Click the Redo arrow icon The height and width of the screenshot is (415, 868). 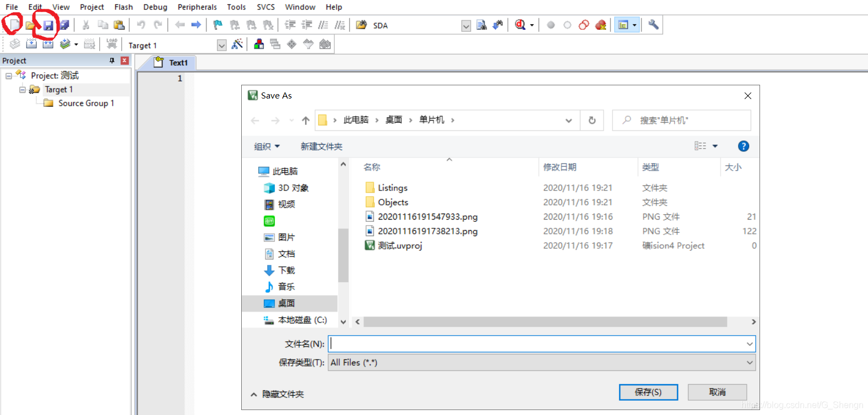tap(158, 25)
